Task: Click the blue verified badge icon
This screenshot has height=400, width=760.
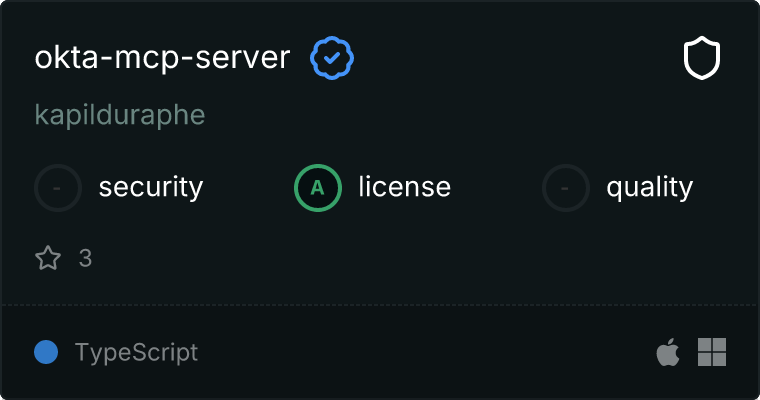Action: 332,59
